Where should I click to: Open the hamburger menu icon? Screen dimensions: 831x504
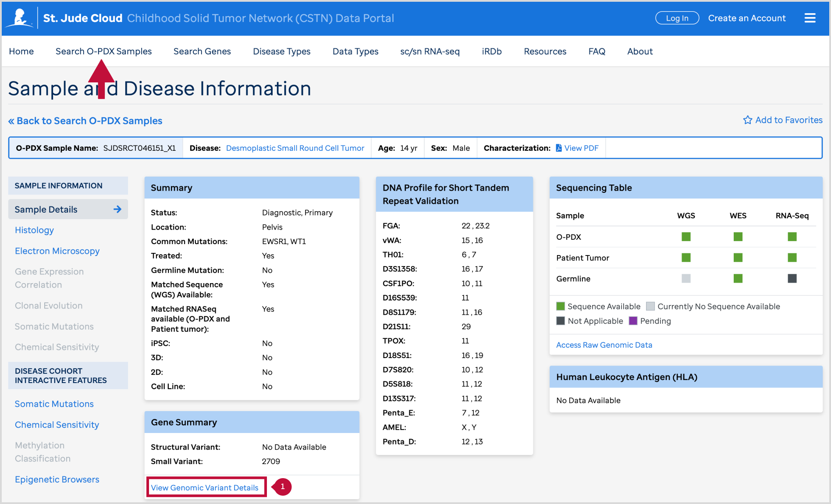click(810, 18)
